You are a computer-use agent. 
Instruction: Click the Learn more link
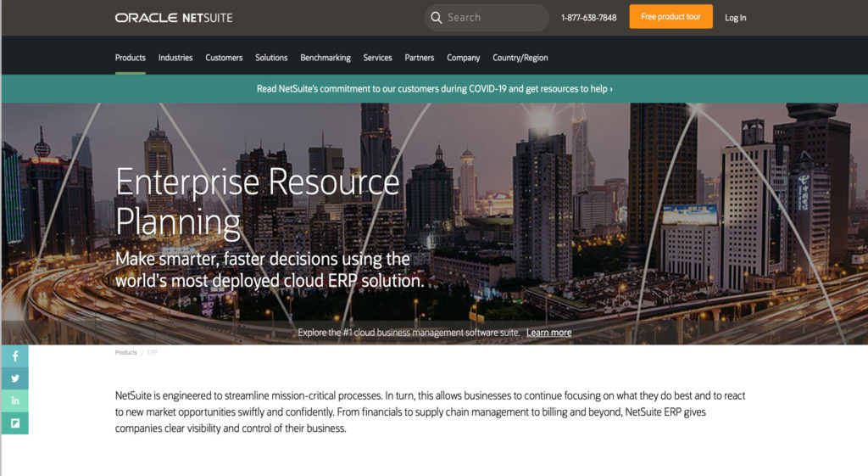click(548, 333)
